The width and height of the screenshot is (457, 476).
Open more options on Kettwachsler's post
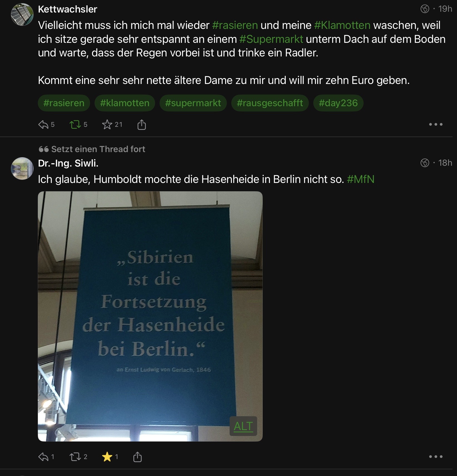436,125
